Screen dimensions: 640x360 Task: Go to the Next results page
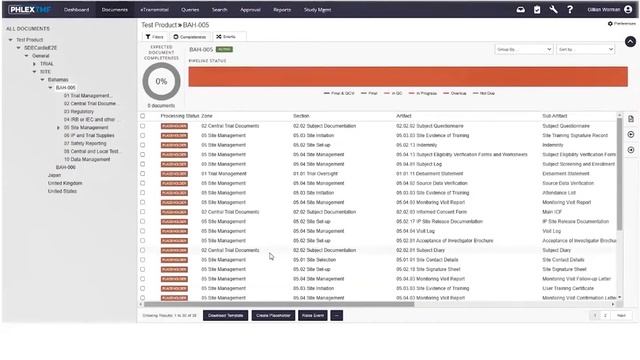(x=621, y=316)
